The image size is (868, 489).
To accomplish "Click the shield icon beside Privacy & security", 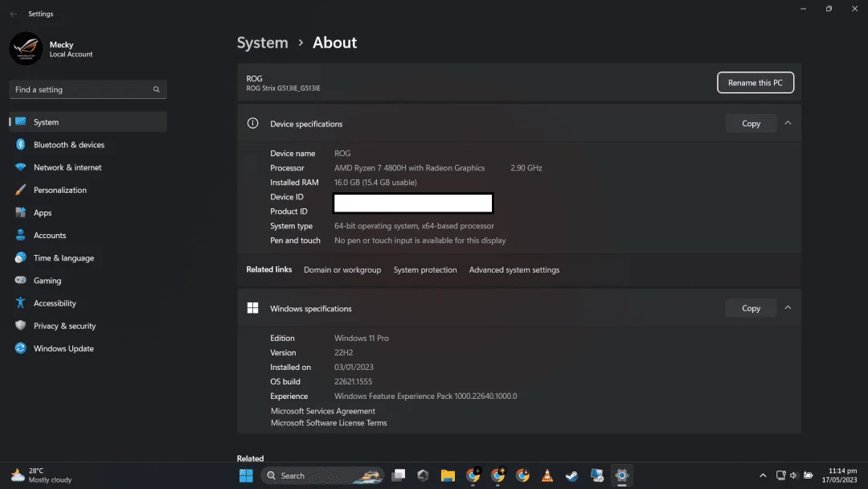I will pyautogui.click(x=20, y=326).
